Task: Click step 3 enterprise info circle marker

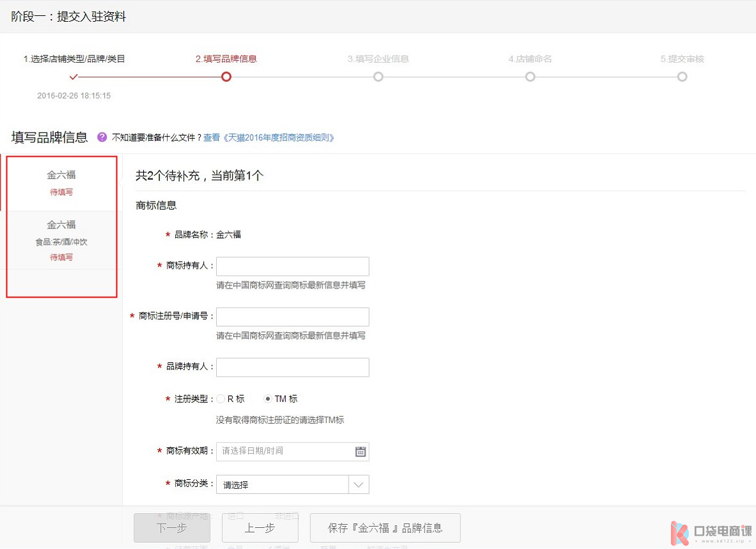Action: (x=378, y=77)
